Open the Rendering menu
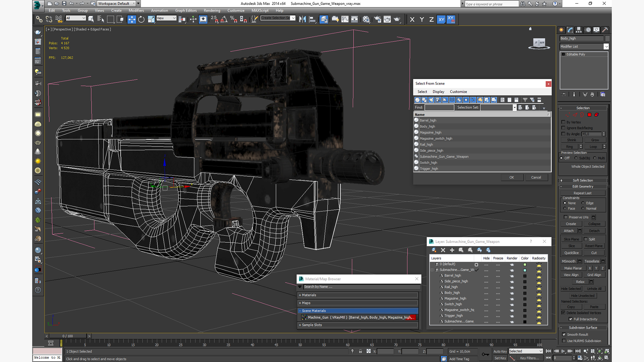 coord(212,11)
